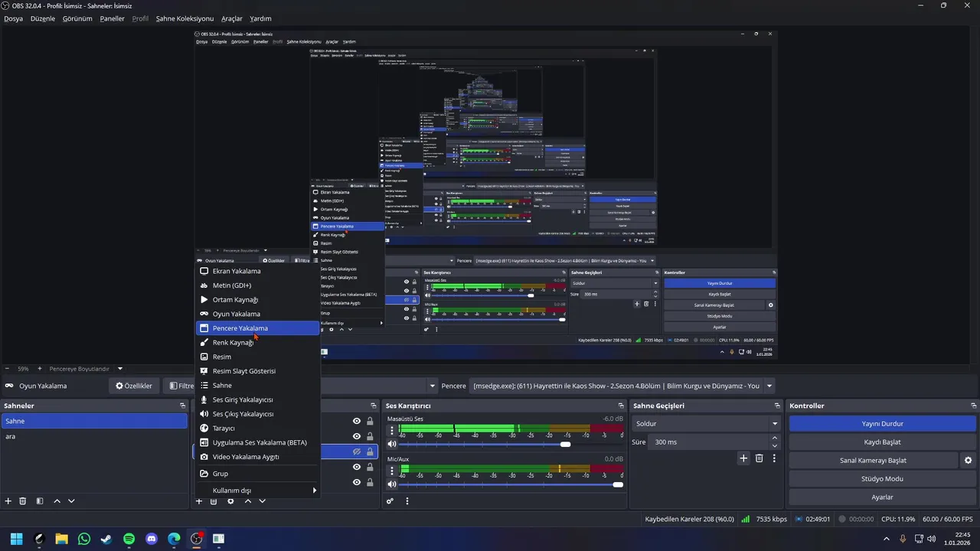Open the Dosya menu
The image size is (980, 551).
(x=14, y=18)
